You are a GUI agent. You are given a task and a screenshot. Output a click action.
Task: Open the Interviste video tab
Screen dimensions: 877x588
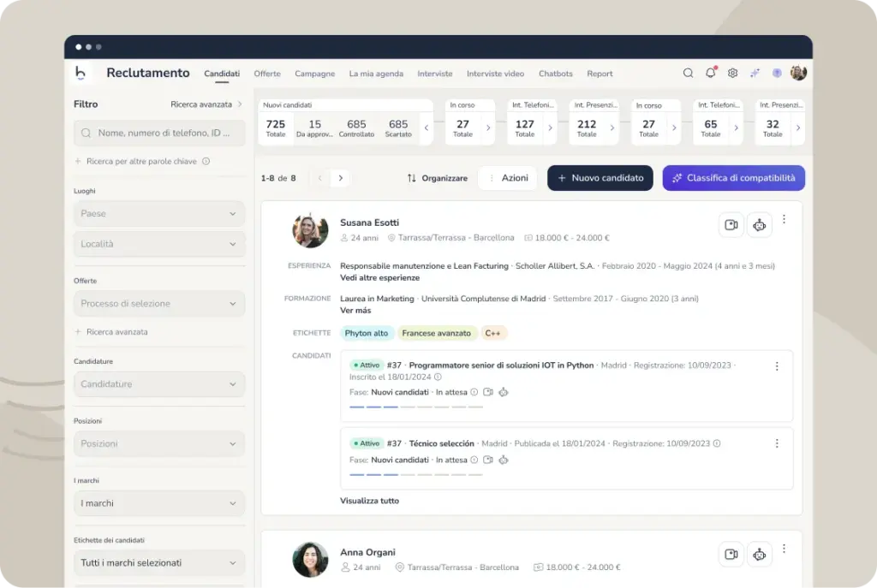(x=495, y=74)
